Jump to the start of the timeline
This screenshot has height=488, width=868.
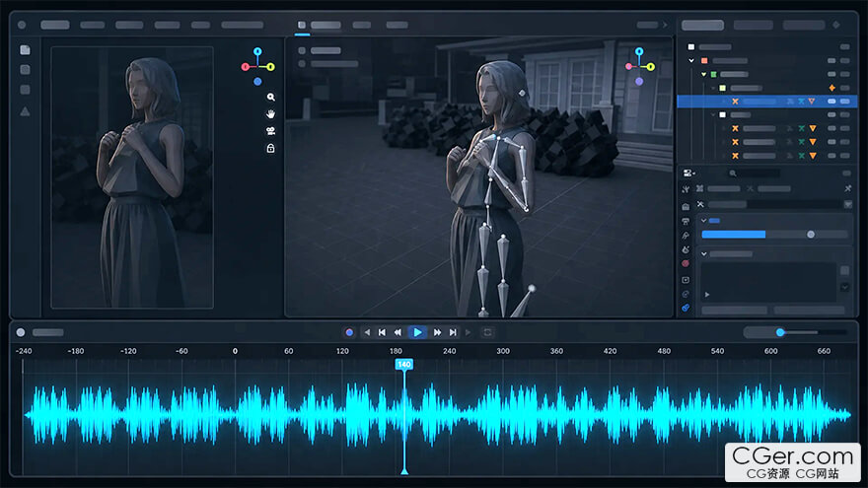(382, 332)
